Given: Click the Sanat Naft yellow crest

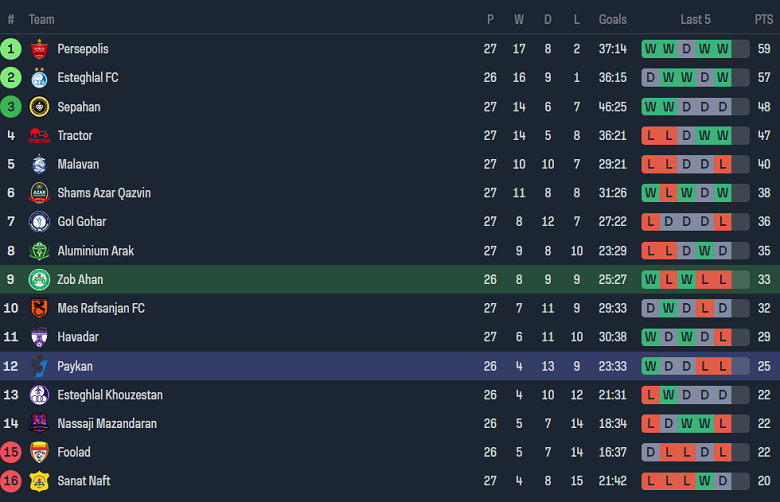Looking at the screenshot, I should [x=40, y=481].
